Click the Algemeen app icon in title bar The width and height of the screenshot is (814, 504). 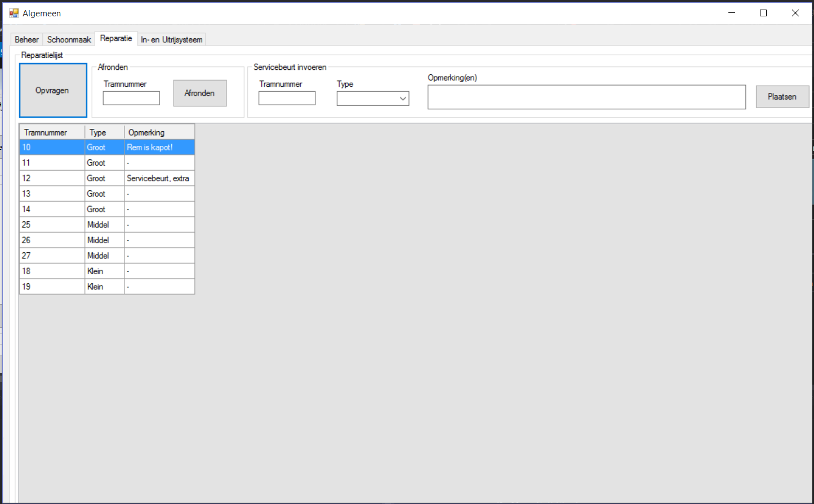(14, 13)
